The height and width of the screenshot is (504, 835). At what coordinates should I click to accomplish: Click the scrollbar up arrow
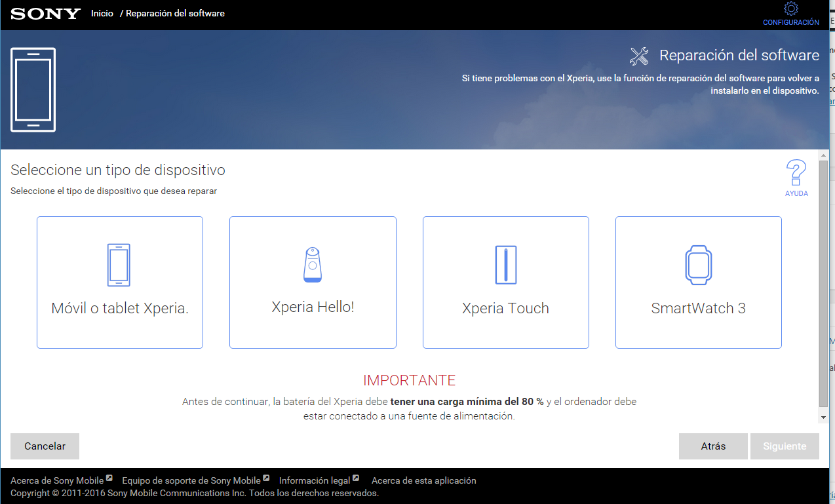pyautogui.click(x=823, y=155)
